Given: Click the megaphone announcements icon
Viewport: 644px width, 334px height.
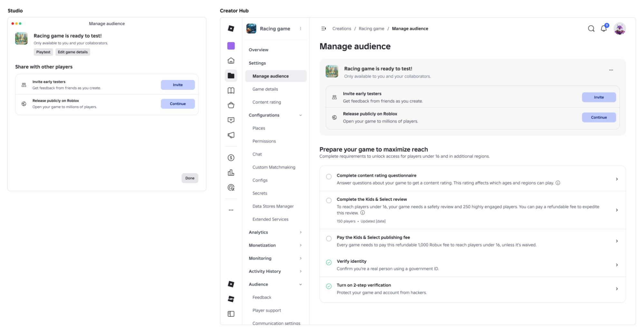Looking at the screenshot, I should click(x=231, y=135).
